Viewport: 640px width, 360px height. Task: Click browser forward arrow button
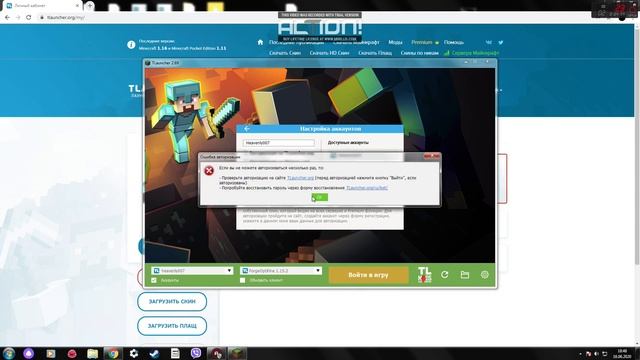point(18,17)
